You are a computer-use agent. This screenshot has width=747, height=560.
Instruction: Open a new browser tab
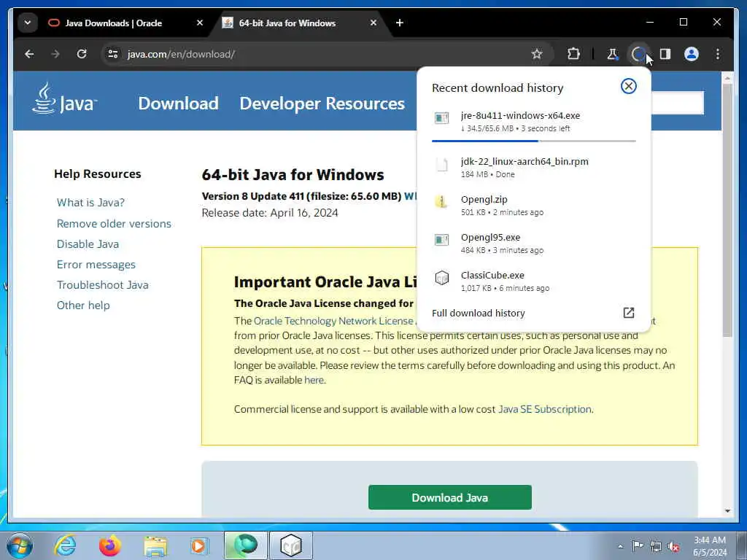click(x=400, y=23)
